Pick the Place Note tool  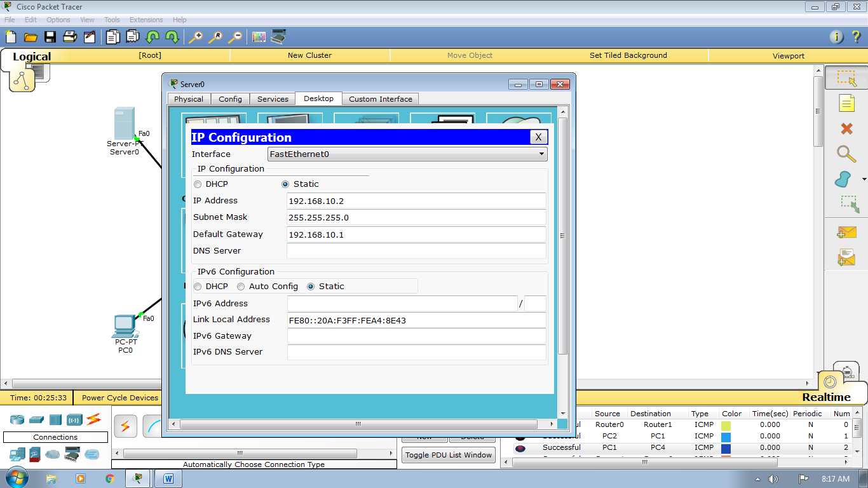(846, 103)
